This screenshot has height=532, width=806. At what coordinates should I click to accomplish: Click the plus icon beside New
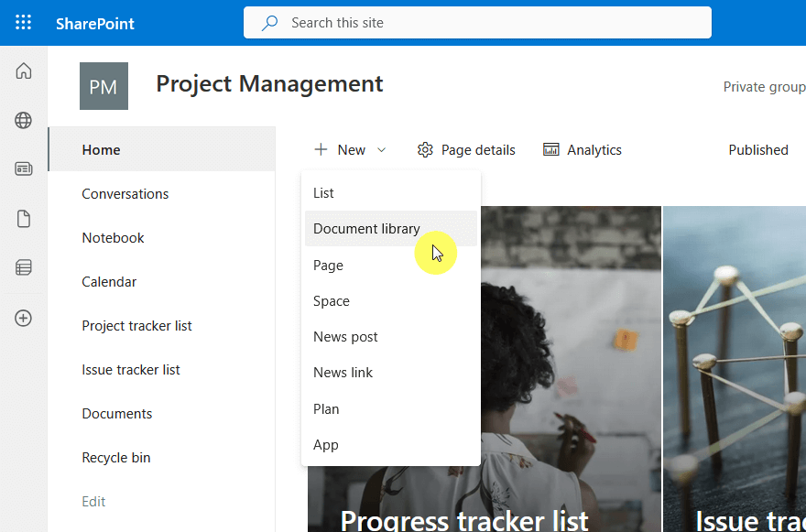[321, 149]
